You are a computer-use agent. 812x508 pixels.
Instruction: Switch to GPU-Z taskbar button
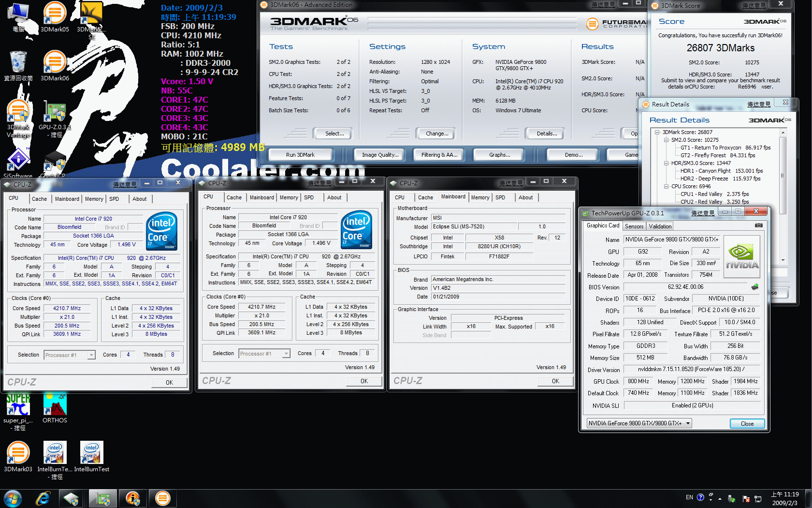pos(102,498)
